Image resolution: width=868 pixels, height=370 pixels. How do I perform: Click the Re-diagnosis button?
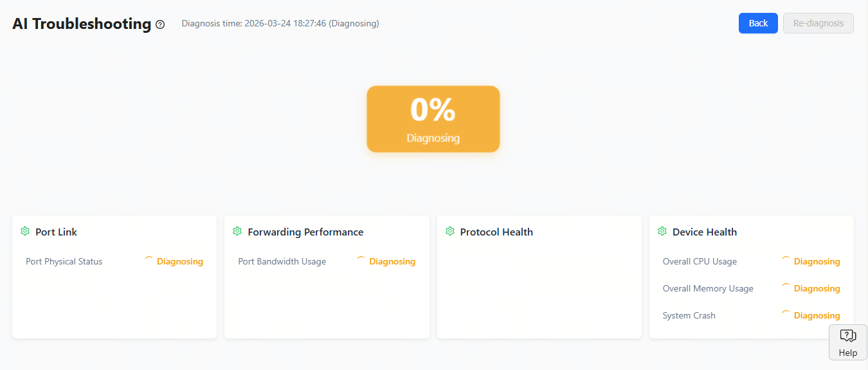(818, 23)
